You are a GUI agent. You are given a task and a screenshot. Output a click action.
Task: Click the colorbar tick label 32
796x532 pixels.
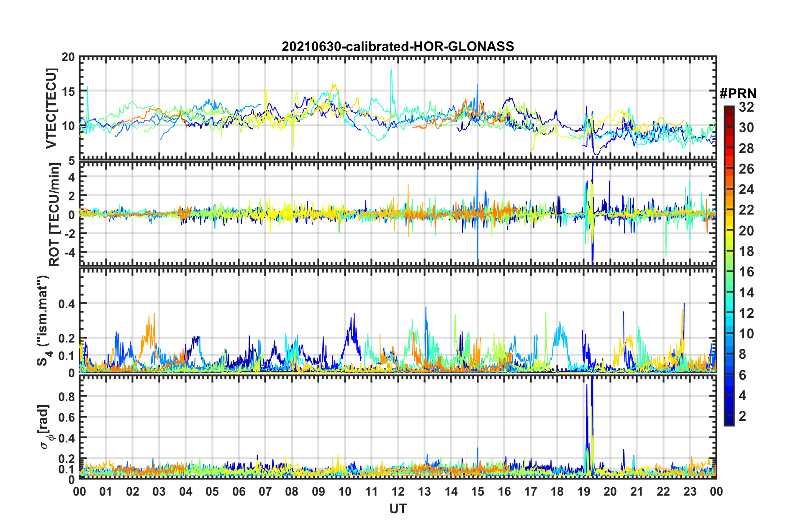[747, 107]
